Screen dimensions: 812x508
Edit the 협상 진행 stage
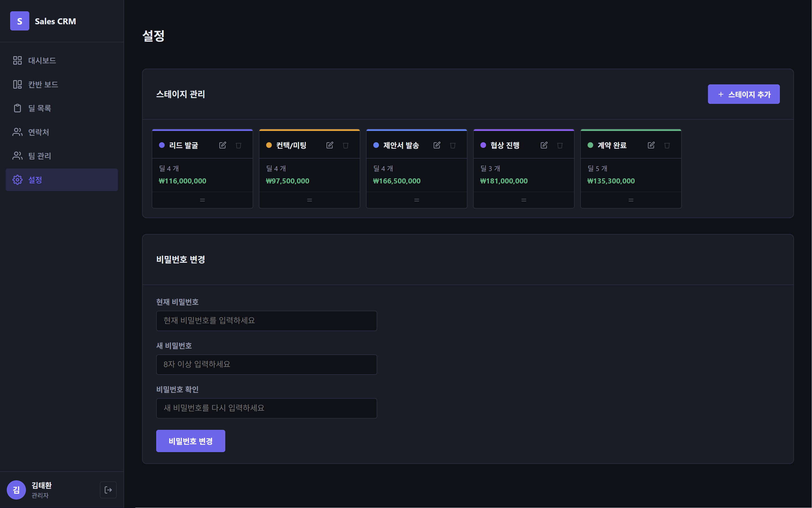tap(544, 145)
